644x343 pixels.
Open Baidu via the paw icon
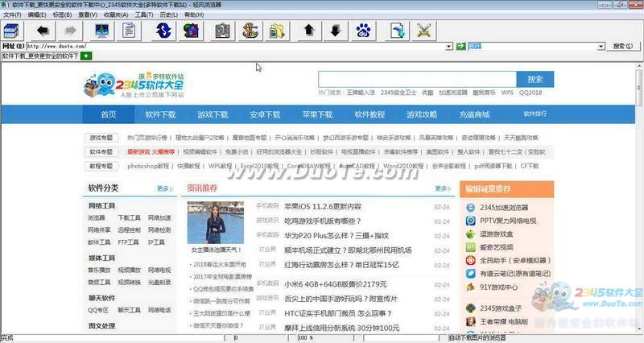pyautogui.click(x=363, y=31)
